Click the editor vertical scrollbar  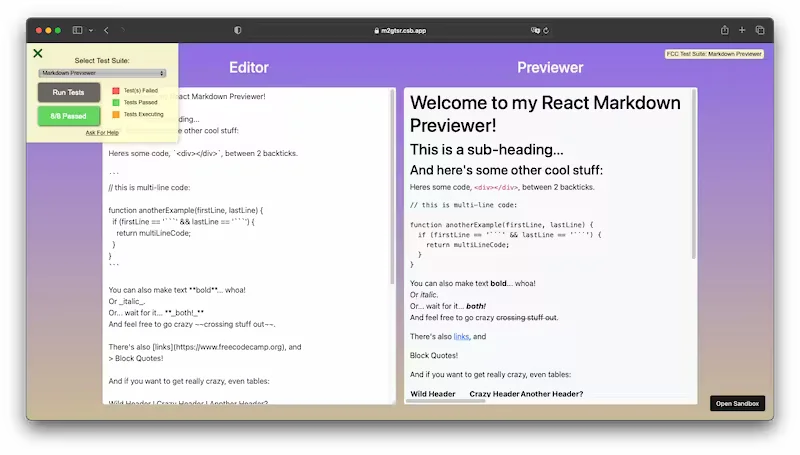coord(392,187)
